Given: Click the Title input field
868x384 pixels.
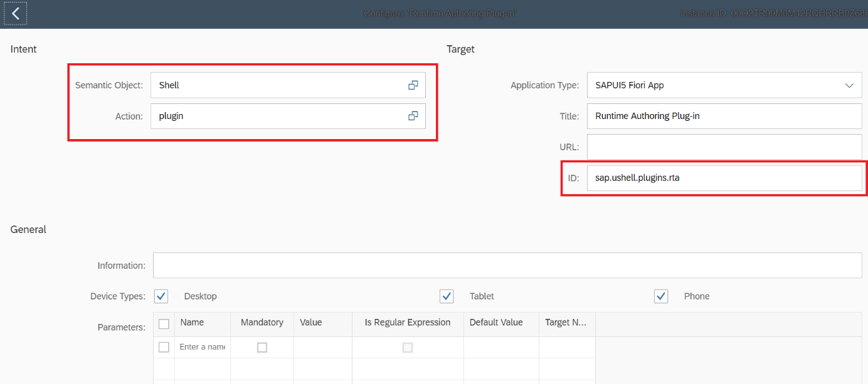Looking at the screenshot, I should pos(724,116).
